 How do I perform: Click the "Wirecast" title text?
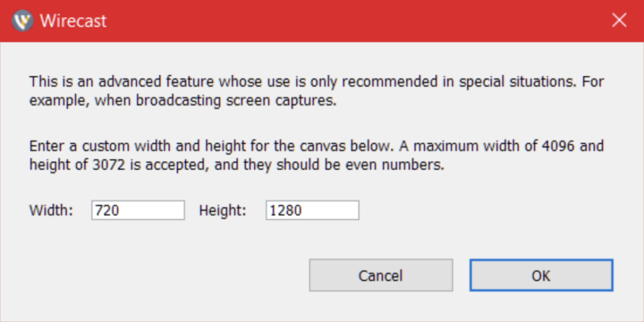pyautogui.click(x=74, y=21)
